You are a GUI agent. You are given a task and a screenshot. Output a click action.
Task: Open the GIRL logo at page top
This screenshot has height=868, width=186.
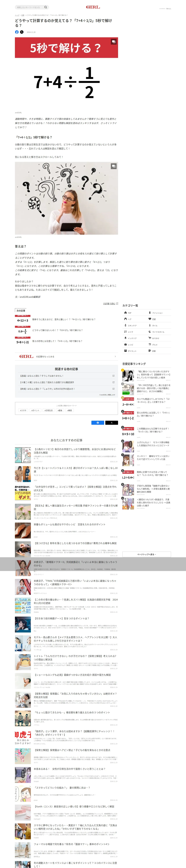click(x=93, y=7)
